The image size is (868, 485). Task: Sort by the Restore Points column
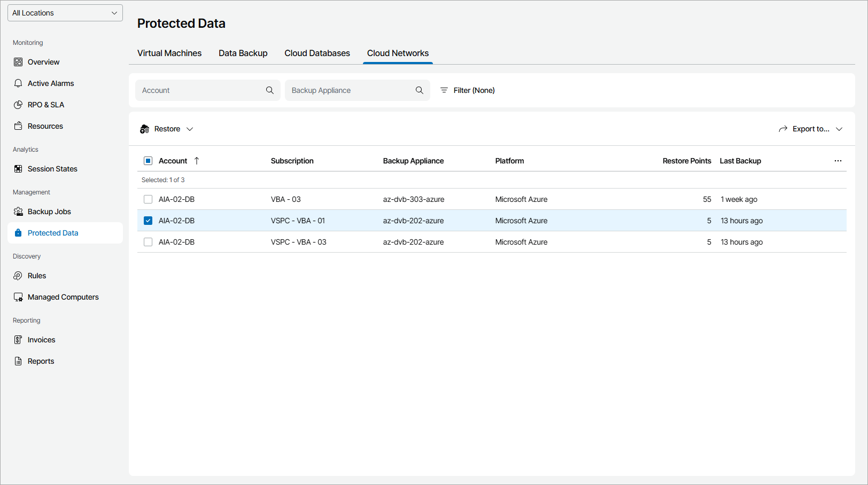click(686, 161)
